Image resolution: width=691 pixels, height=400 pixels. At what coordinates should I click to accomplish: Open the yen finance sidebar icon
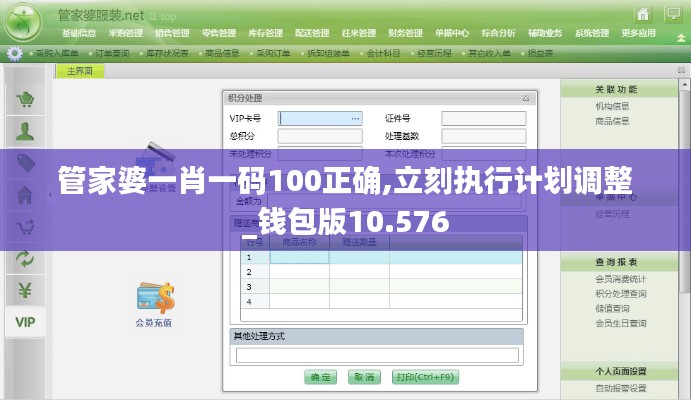click(25, 290)
